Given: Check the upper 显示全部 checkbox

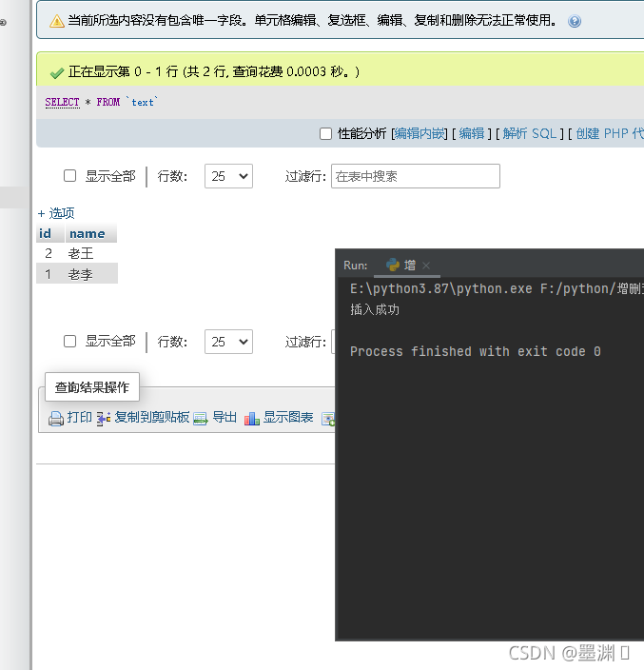Looking at the screenshot, I should (x=69, y=176).
